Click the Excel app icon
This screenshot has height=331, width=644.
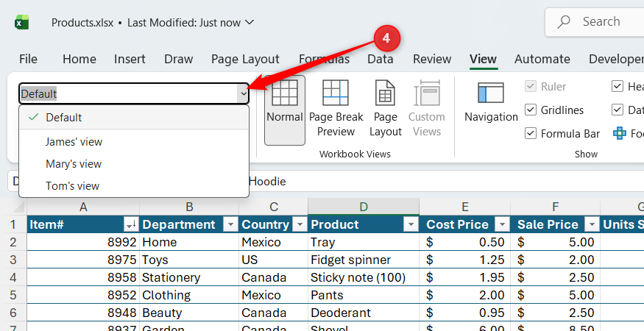(22, 22)
